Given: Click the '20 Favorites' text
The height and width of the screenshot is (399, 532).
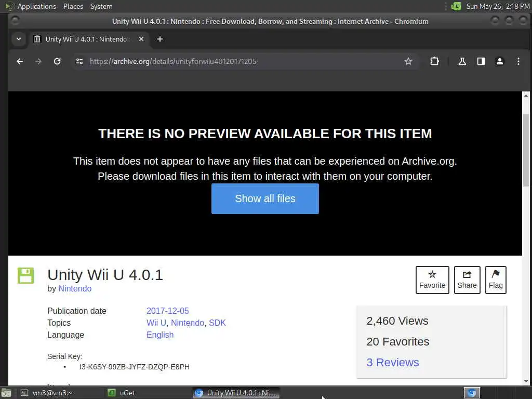Looking at the screenshot, I should [397, 342].
